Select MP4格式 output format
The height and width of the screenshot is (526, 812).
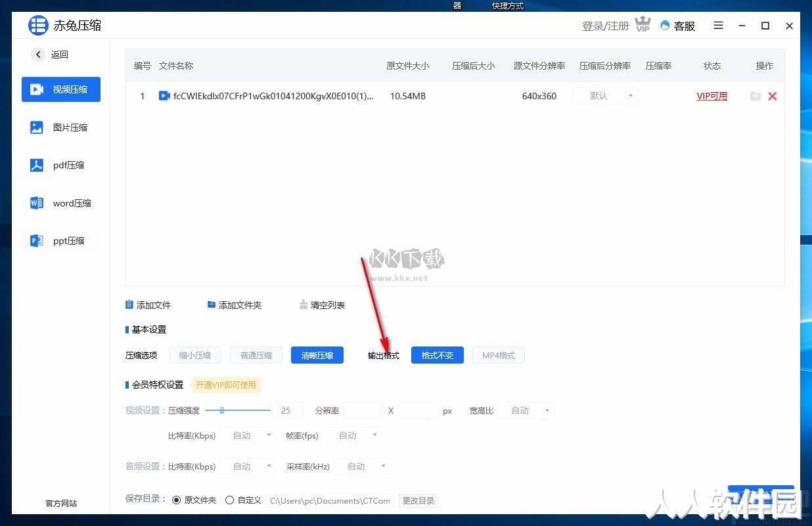point(499,355)
